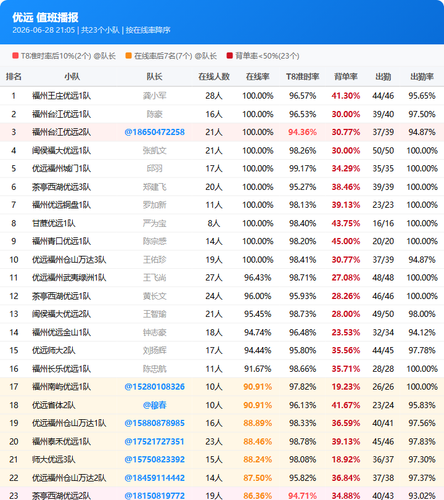Select team 茶亭西湖优远3队

click(61, 187)
